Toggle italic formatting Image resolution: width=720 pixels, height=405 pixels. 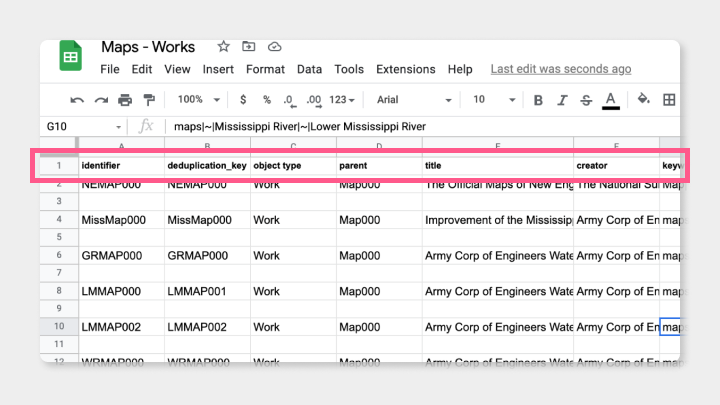tap(562, 100)
